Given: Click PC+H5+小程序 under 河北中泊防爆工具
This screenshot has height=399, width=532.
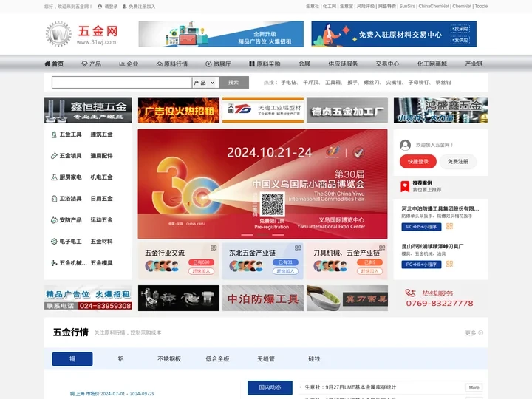Looking at the screenshot, I should pyautogui.click(x=421, y=227).
